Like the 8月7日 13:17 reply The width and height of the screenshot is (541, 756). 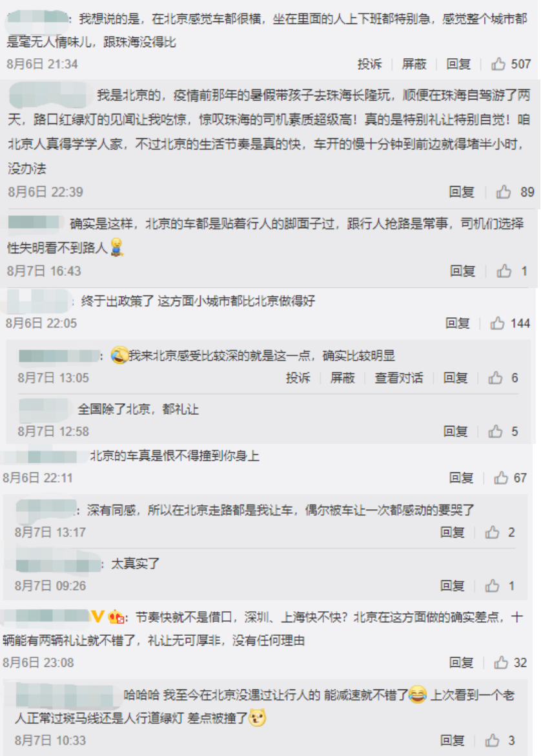pyautogui.click(x=492, y=532)
